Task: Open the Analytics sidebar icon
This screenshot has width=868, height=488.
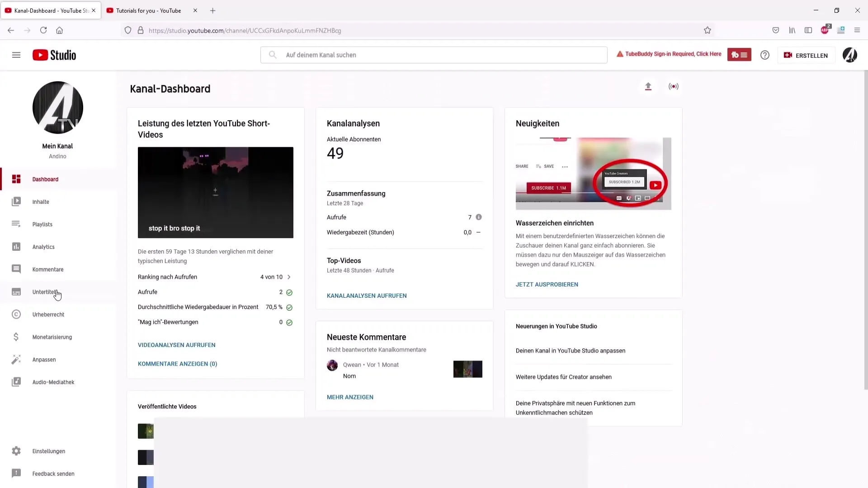Action: click(16, 247)
